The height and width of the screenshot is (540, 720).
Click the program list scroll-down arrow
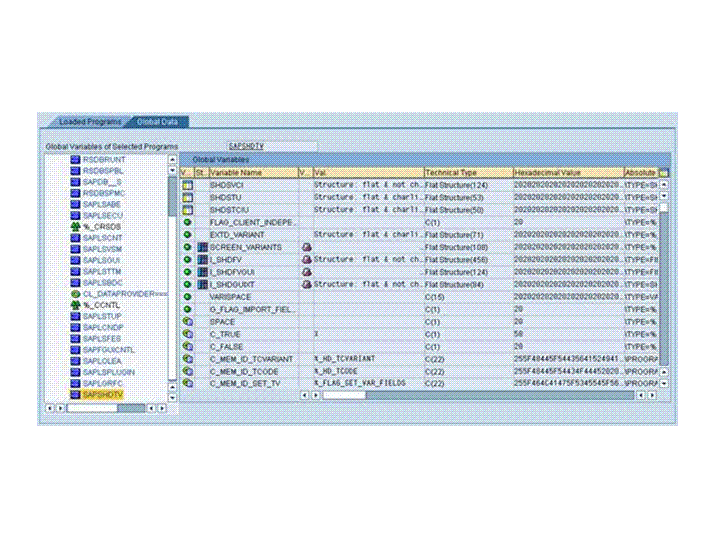[172, 398]
